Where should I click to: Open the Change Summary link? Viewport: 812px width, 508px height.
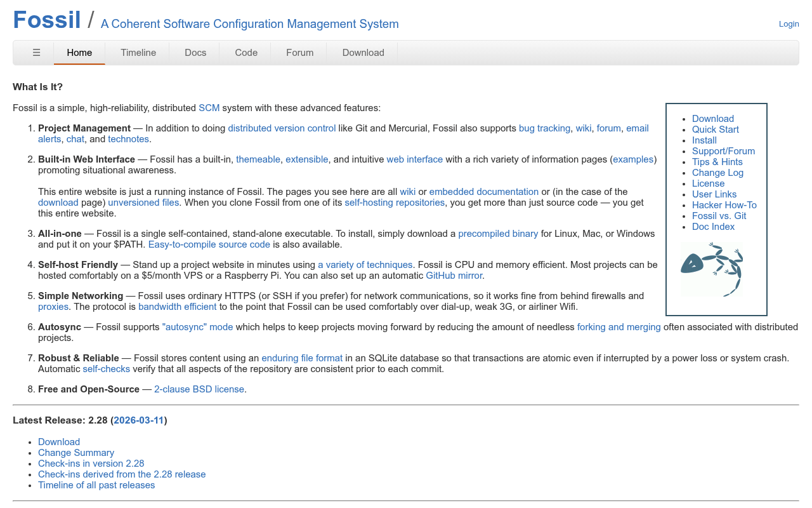click(76, 453)
